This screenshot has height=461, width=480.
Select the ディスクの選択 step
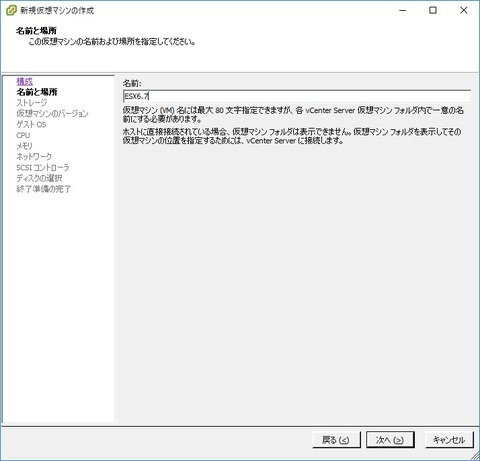click(x=39, y=178)
